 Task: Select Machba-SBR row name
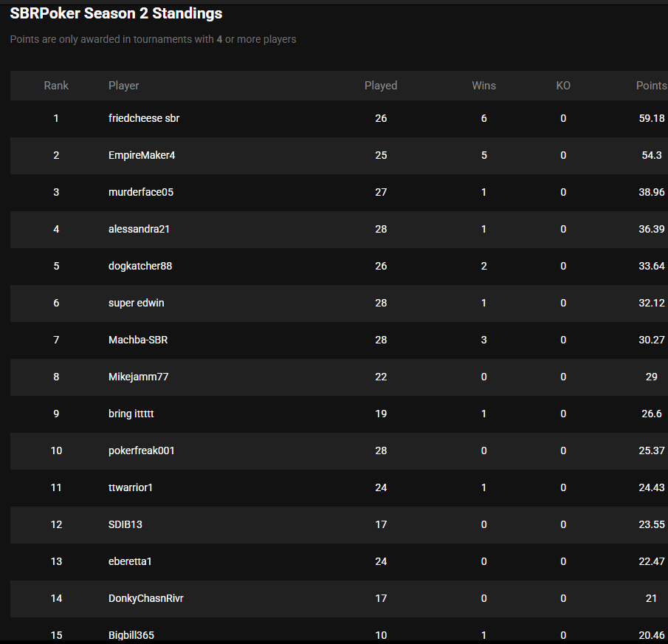[138, 340]
